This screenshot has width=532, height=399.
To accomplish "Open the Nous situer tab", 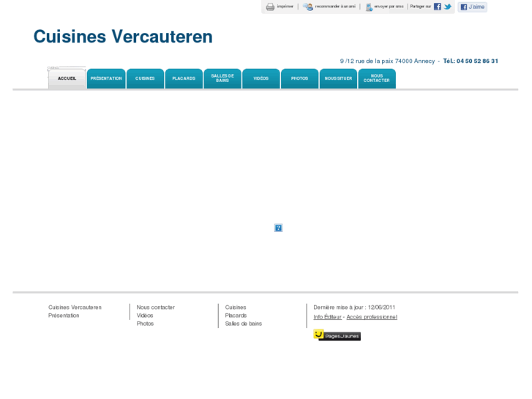I will click(338, 78).
